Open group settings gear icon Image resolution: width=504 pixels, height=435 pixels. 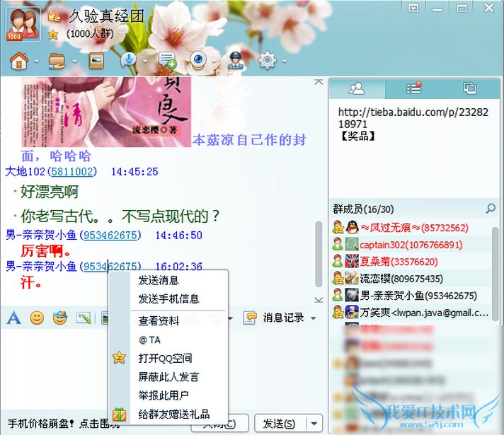pyautogui.click(x=267, y=60)
